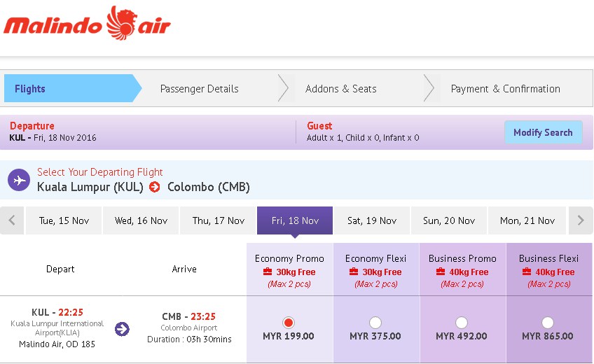Click the Malindo Air logo
594x364 pixels.
click(x=87, y=23)
